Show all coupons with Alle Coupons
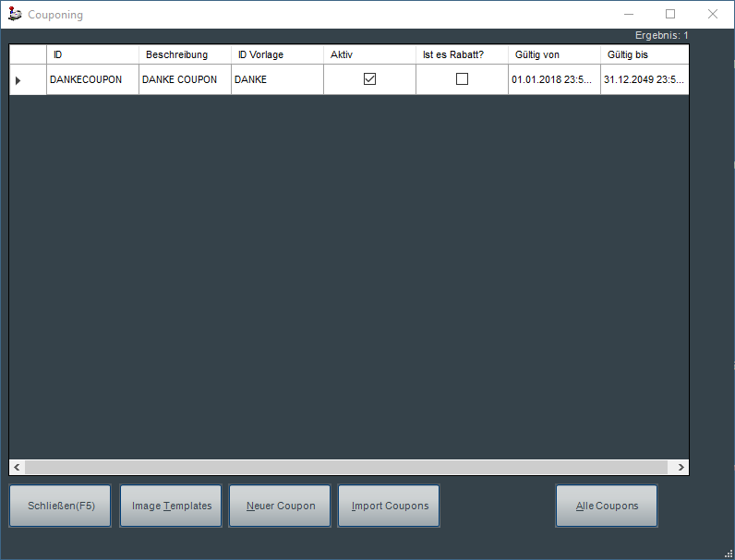The image size is (735, 560). (607, 506)
